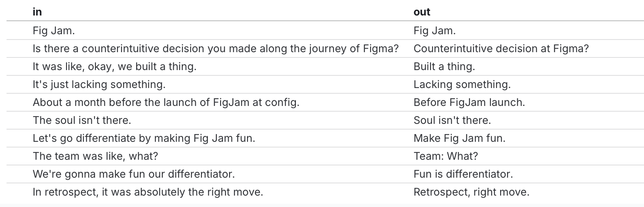This screenshot has width=644, height=207.
Task: Select the "About a month before the launch" cell
Action: (x=166, y=102)
